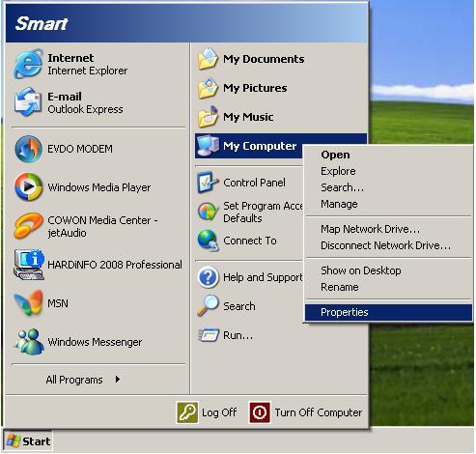Open the Windows Messenger icon
Screen dimensions: 476x454
pos(28,341)
